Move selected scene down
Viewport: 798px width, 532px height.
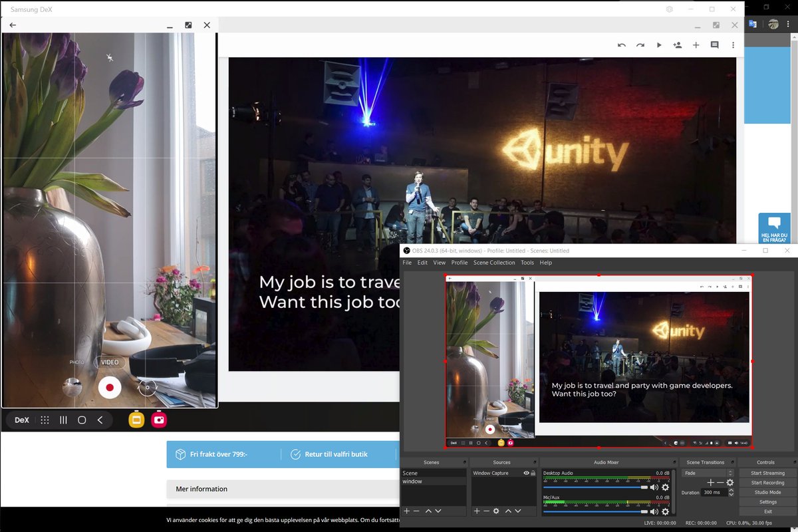tap(438, 511)
